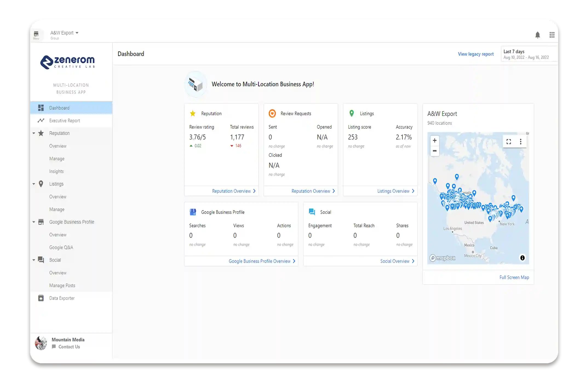
Task: Select Manage Posts under Social
Action: 62,285
